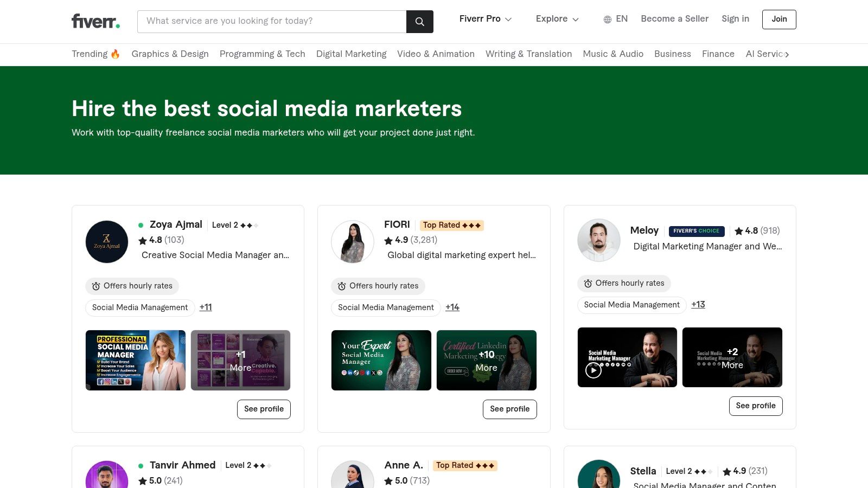Expand the Explore dropdown
The image size is (868, 488).
[x=557, y=18]
